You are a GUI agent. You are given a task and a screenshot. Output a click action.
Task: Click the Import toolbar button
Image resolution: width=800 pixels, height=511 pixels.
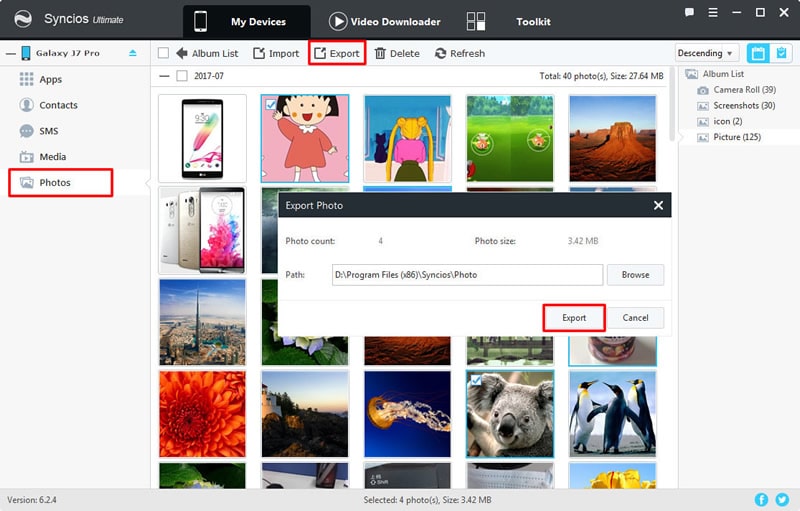click(276, 53)
